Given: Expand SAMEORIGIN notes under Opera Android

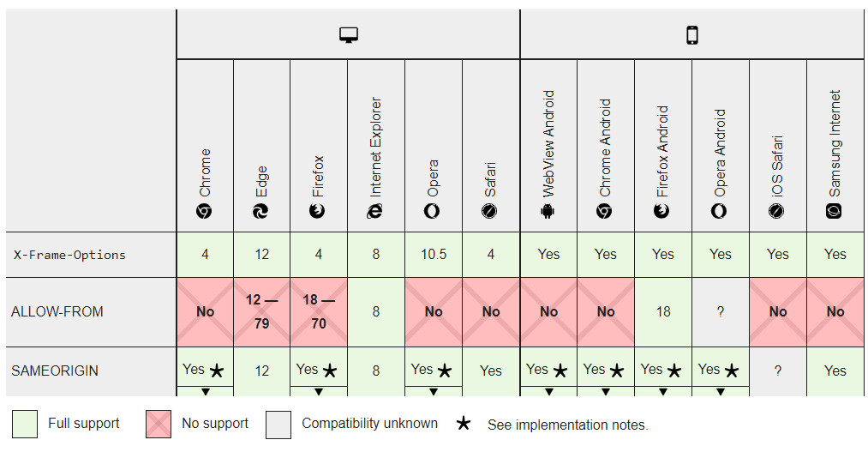Looking at the screenshot, I should [721, 391].
